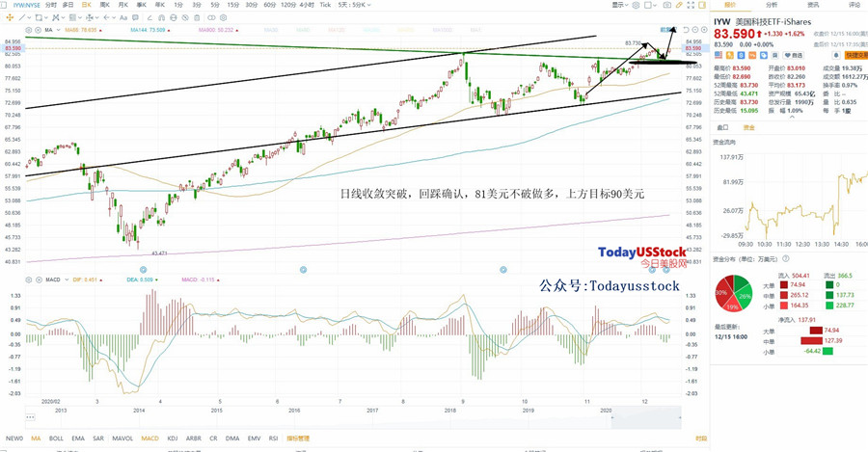Click the 盘口 order book tab
The width and height of the screenshot is (868, 452).
point(722,127)
